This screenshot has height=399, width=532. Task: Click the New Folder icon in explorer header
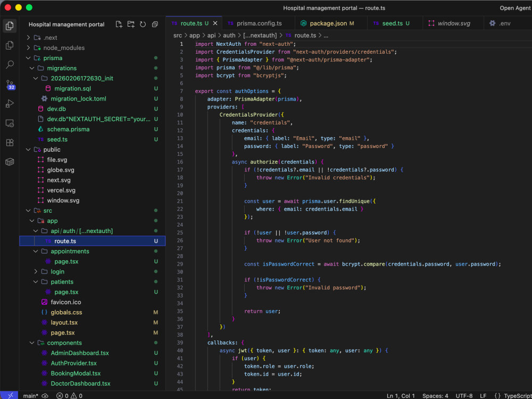(131, 24)
